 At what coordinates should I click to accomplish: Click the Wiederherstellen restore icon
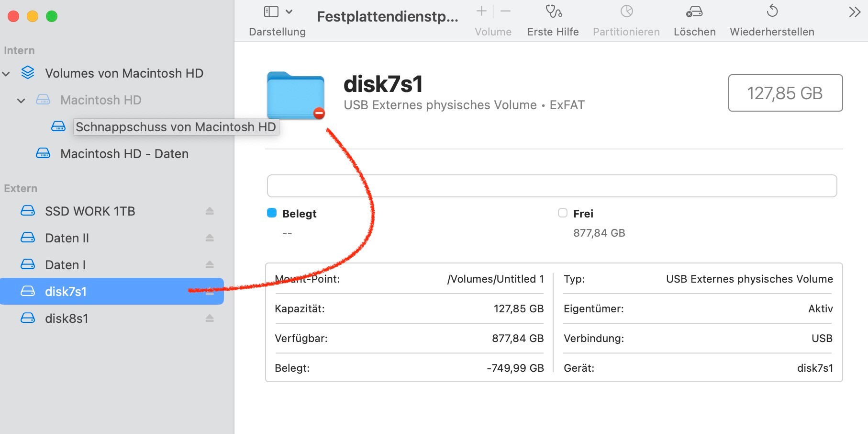coord(772,11)
